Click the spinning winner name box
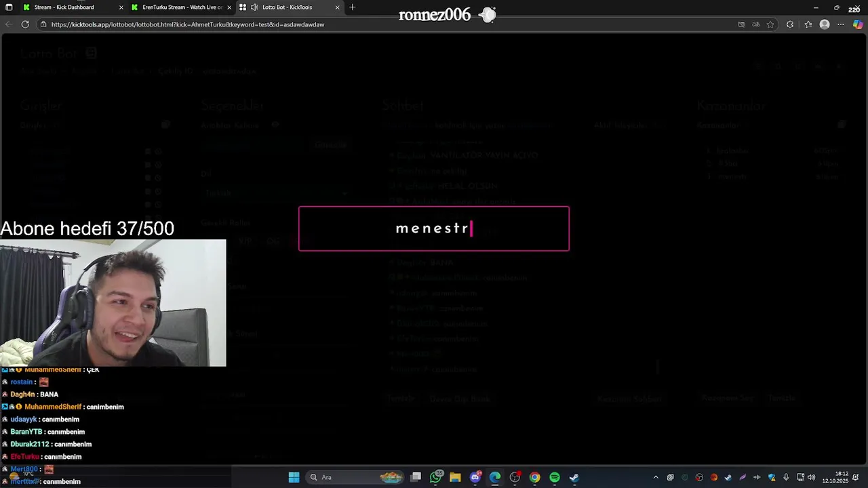 pyautogui.click(x=434, y=228)
